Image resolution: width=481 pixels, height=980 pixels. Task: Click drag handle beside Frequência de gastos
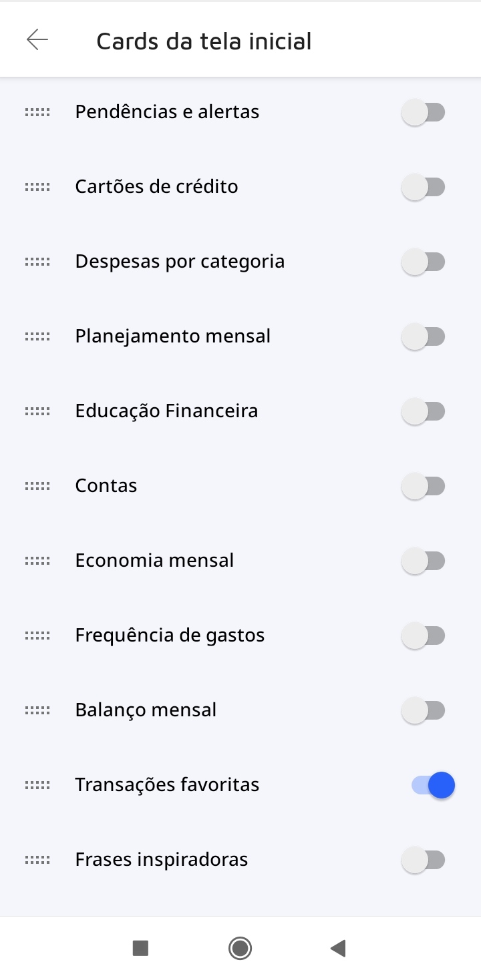click(x=37, y=636)
